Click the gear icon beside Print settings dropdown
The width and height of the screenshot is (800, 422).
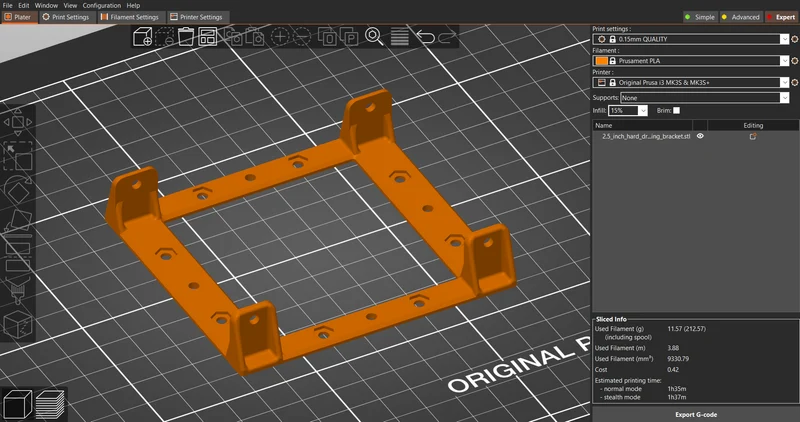pos(794,39)
